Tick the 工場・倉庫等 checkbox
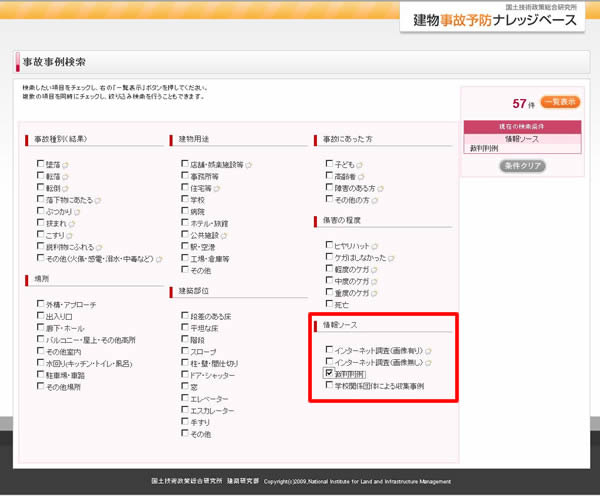 (184, 258)
